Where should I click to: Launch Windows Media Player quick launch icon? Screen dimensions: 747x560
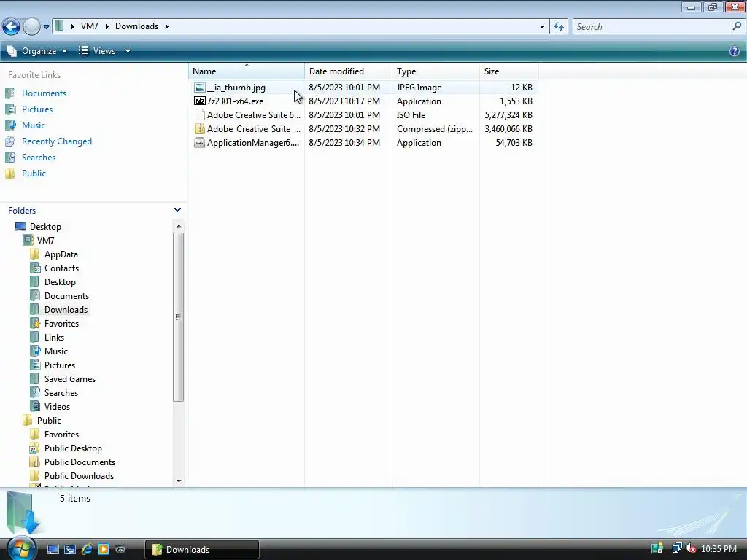(x=104, y=549)
